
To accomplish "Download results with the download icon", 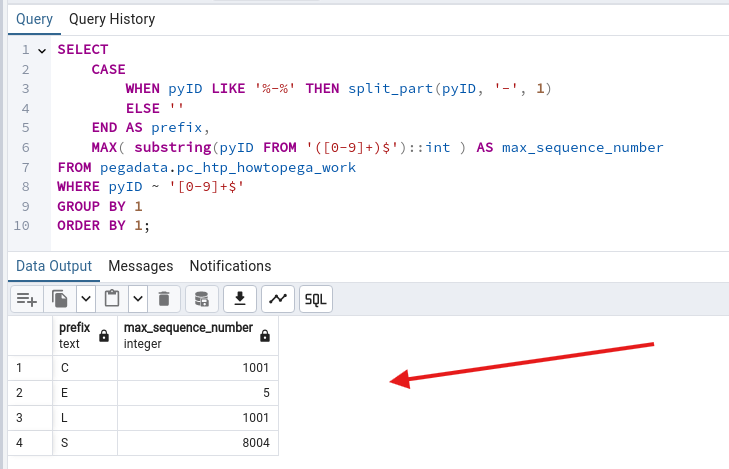I will (240, 298).
